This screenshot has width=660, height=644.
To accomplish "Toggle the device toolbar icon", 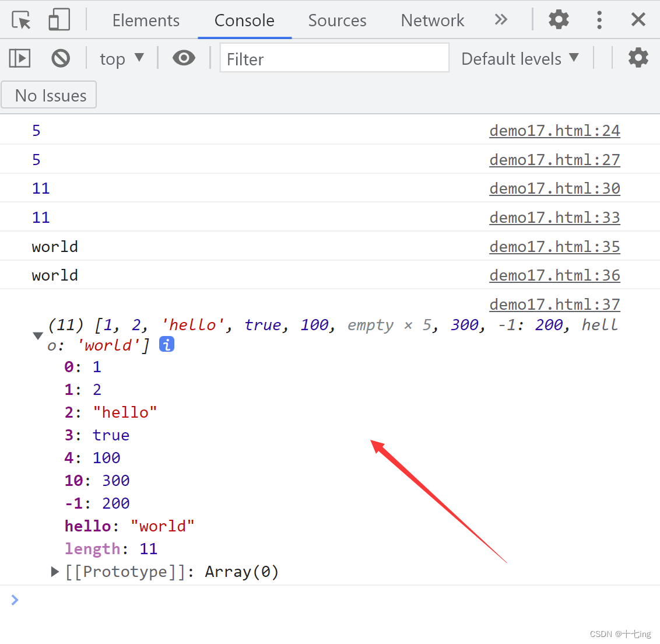I will point(59,20).
